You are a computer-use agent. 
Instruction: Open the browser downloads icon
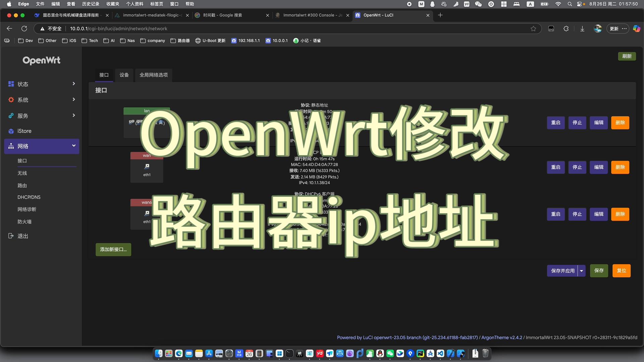[x=582, y=28]
